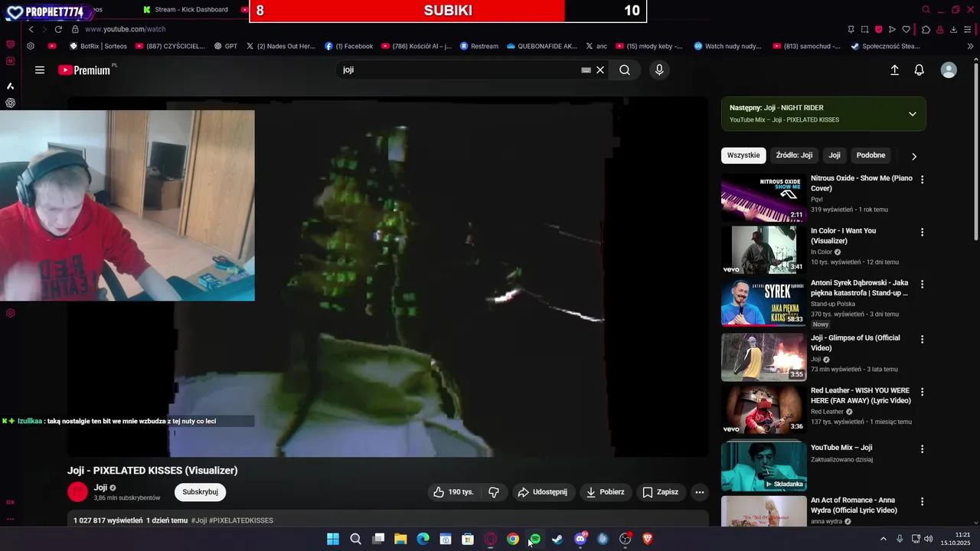Screen dimensions: 980x551
Task: Open Red Leather - WISH YOU WERE HERE title
Action: (861, 396)
